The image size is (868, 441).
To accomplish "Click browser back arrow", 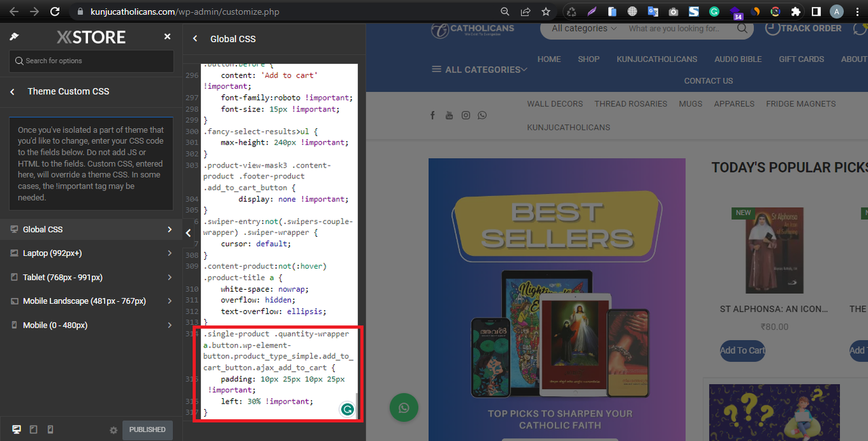I will coord(14,12).
